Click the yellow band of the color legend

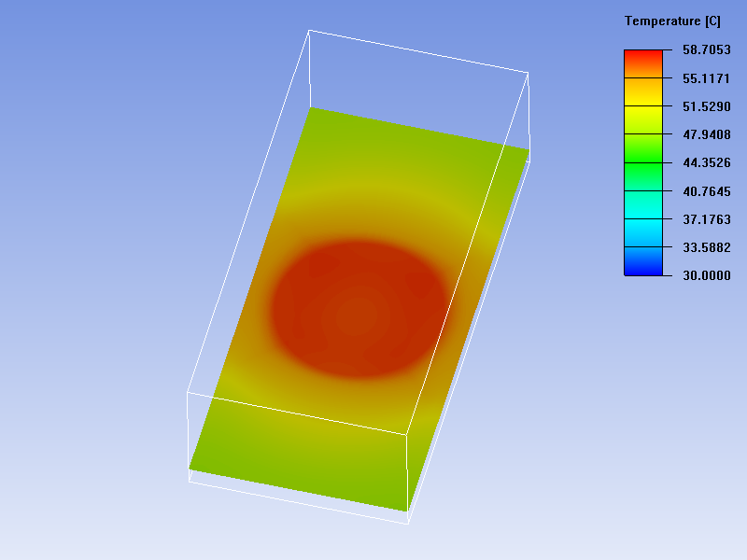tap(643, 120)
